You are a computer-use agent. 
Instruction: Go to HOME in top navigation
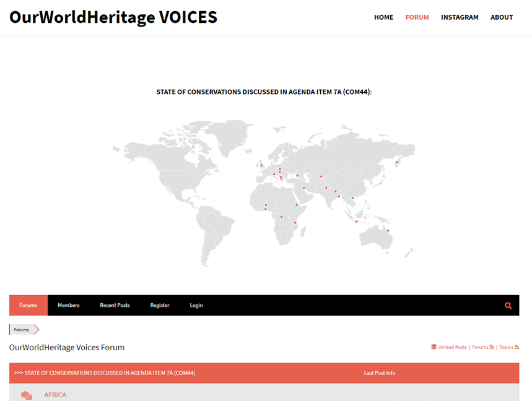383,17
